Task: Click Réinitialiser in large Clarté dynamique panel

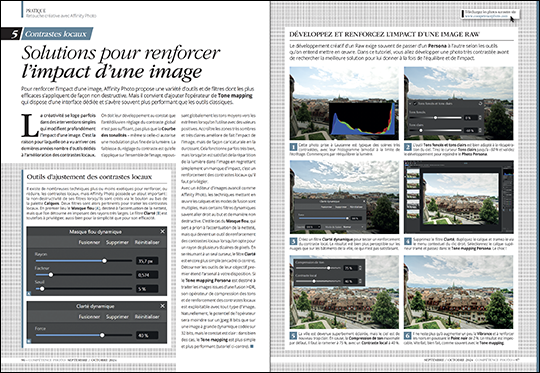Action: 147,317
